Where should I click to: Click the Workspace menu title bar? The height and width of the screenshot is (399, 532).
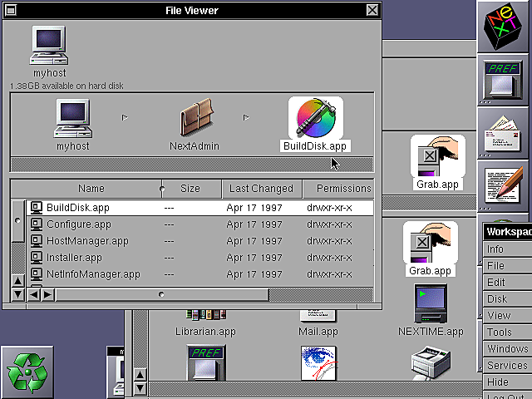[507, 232]
